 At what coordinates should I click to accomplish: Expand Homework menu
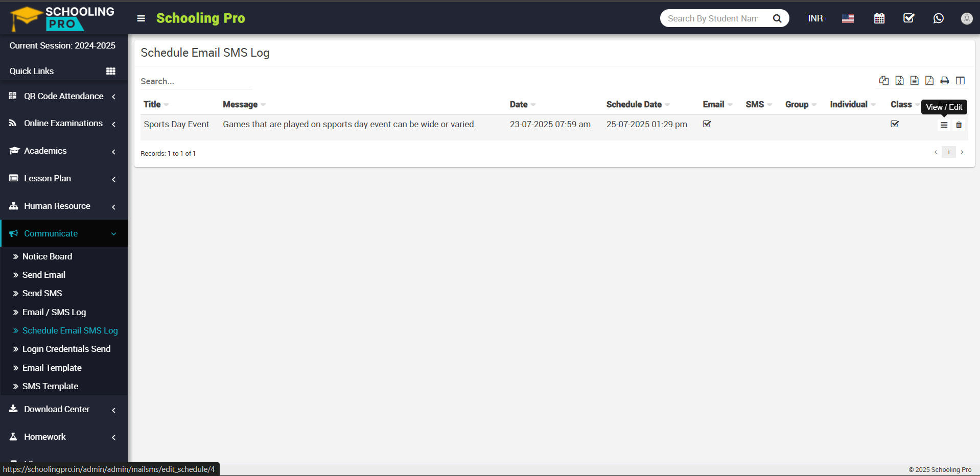pos(64,437)
